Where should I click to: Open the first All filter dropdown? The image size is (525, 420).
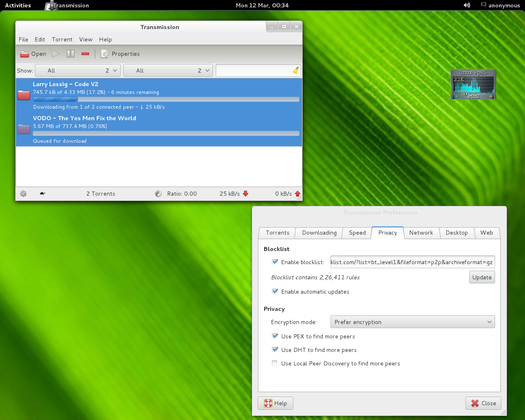[x=78, y=70]
